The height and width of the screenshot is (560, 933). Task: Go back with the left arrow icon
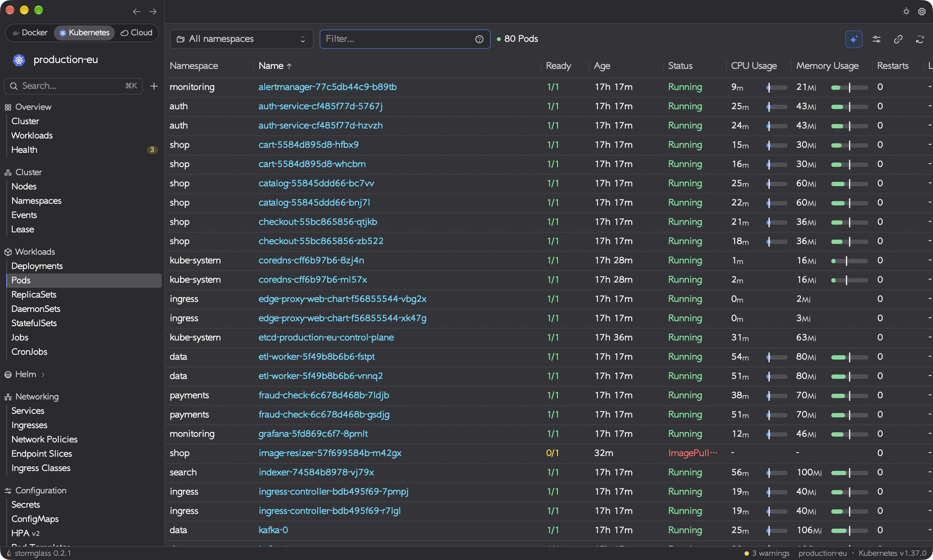pos(136,12)
